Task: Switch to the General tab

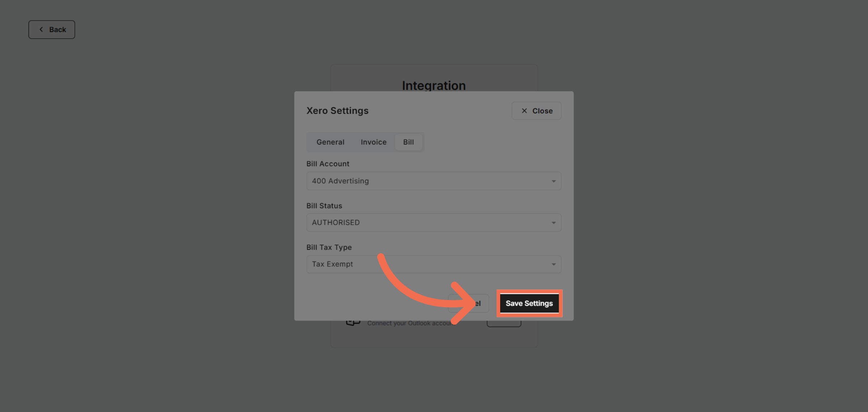Action: click(330, 142)
